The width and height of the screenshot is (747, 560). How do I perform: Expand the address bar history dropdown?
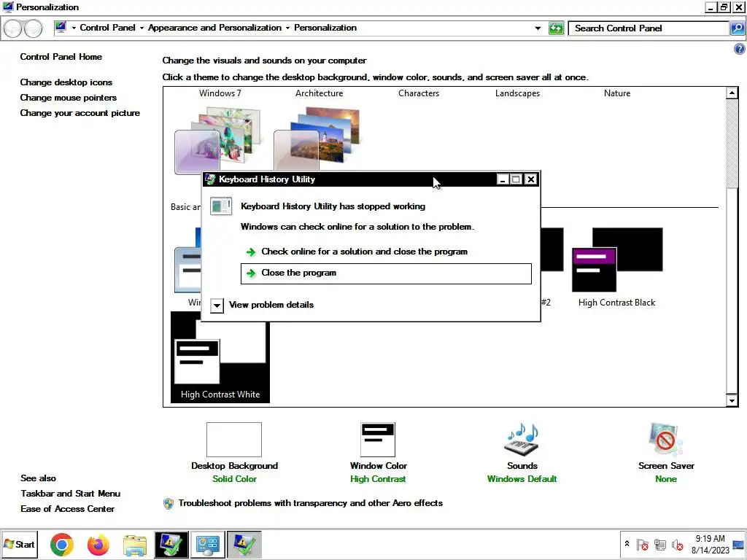538,28
